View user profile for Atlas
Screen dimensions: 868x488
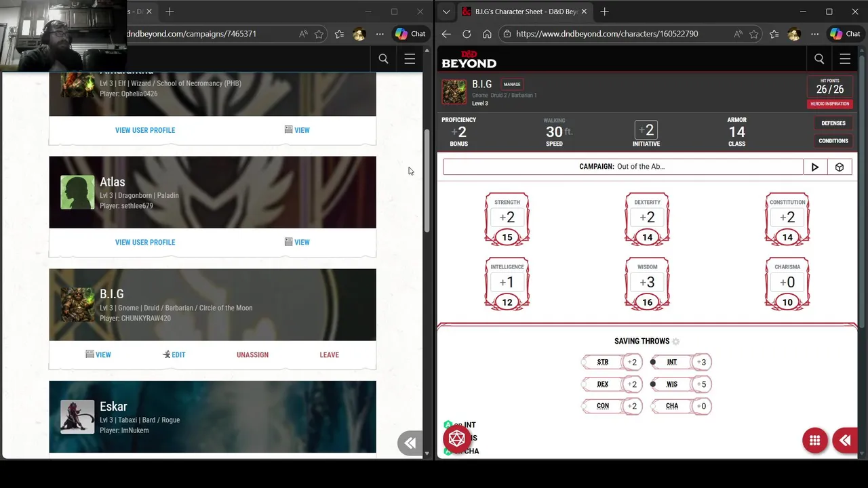[145, 243]
